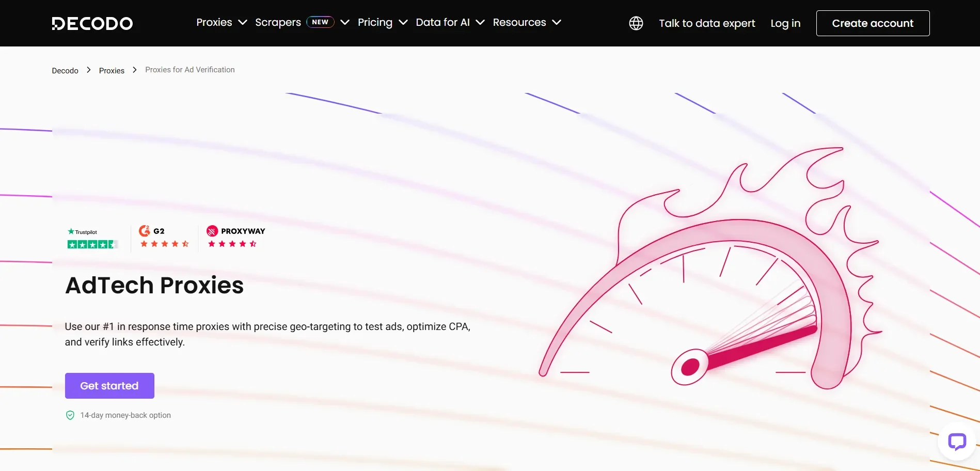Click the Proxyway rating badge
Viewport: 980px width, 471px height.
click(x=235, y=237)
